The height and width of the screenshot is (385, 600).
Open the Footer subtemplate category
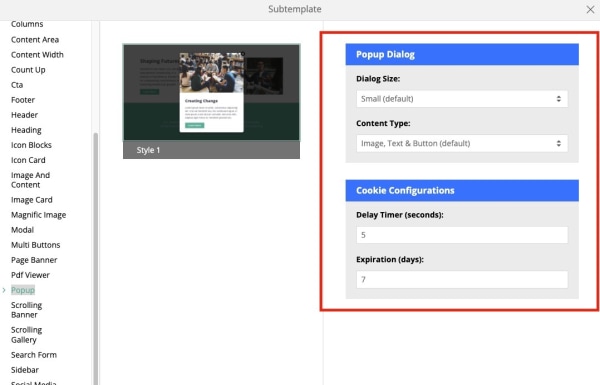click(23, 100)
